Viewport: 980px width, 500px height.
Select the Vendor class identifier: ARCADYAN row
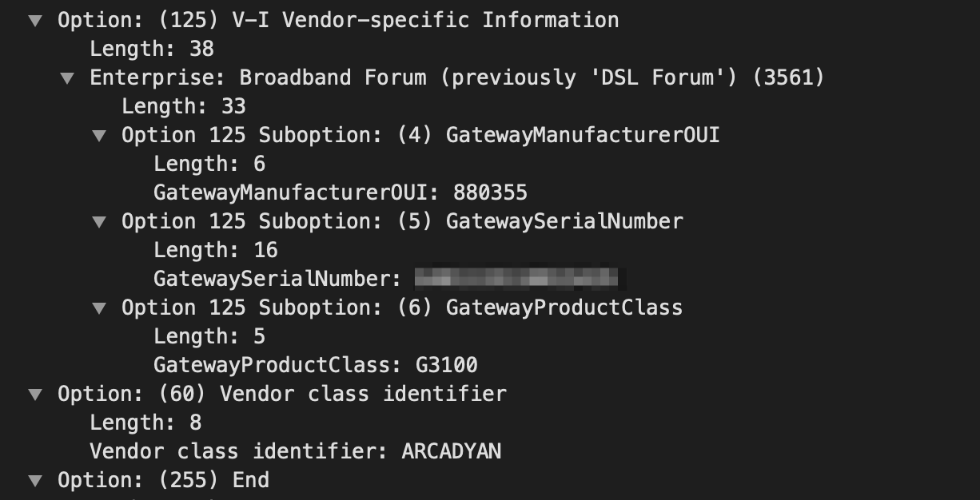296,451
